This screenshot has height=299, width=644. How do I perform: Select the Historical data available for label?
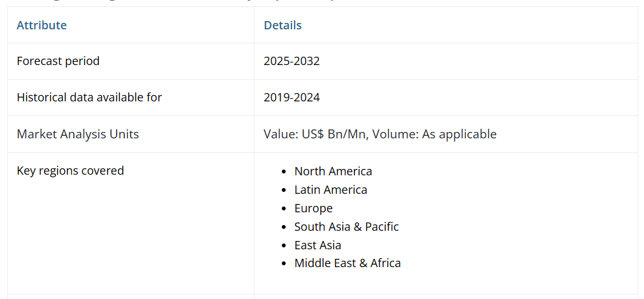point(89,98)
